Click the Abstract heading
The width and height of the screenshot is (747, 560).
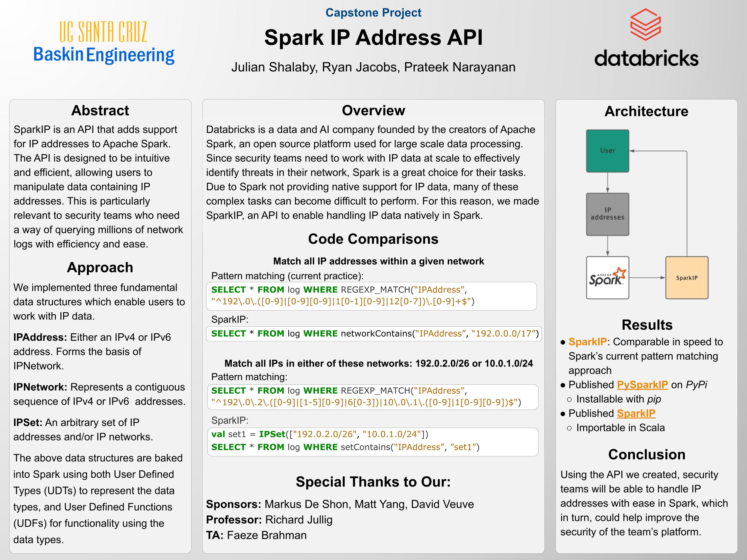click(100, 111)
